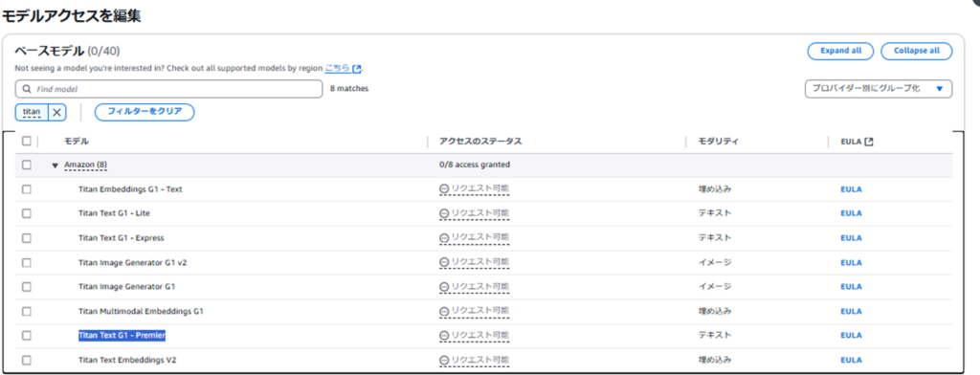Check Titan Image Generator G1 v2 checkbox

click(26, 262)
